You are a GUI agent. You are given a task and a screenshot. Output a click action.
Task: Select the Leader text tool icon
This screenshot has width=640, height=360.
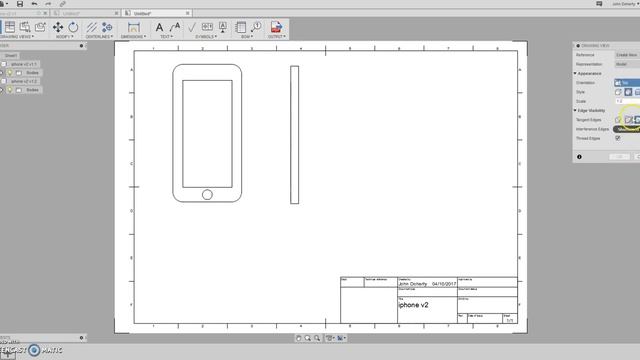click(x=175, y=27)
